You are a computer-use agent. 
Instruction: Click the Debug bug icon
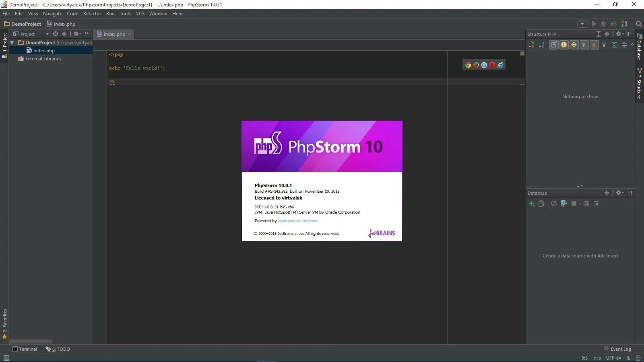tap(604, 24)
